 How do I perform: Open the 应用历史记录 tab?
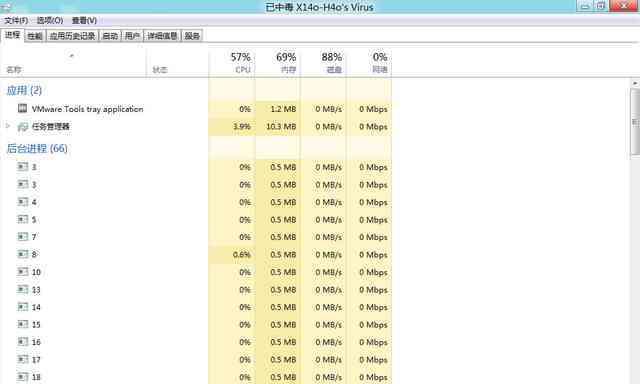[72, 36]
